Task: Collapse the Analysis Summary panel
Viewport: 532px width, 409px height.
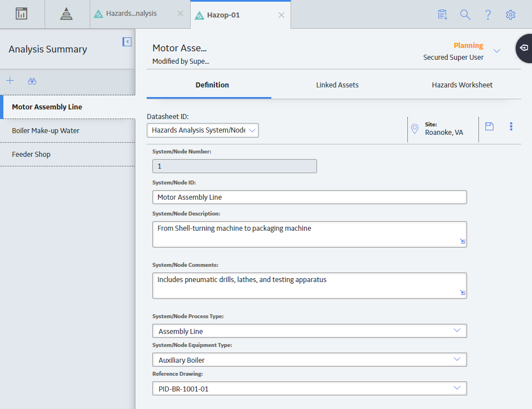Action: [127, 42]
